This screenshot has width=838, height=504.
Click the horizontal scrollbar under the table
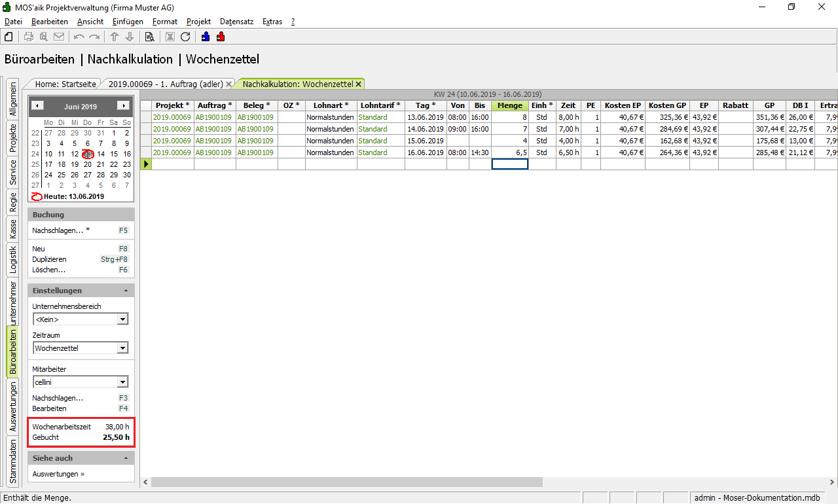tap(347, 482)
